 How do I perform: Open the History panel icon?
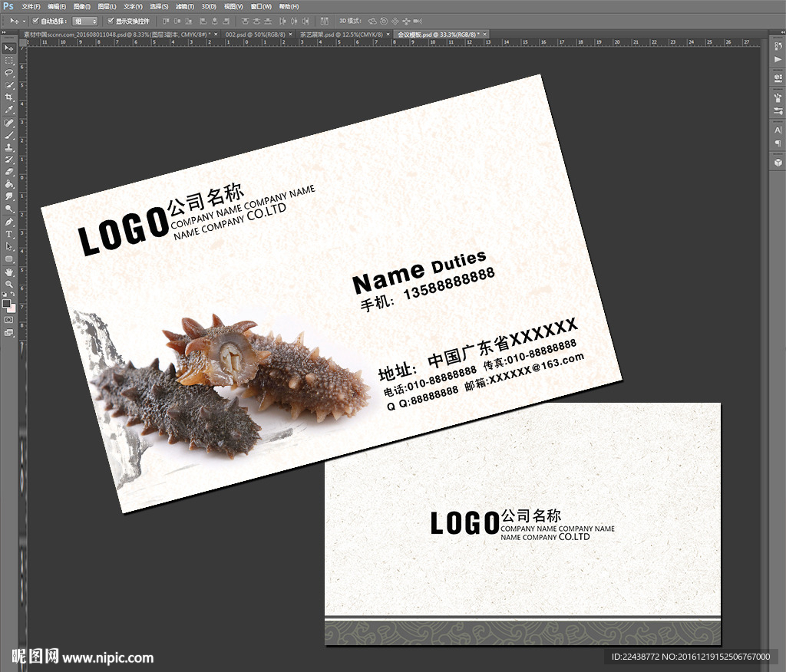pos(778,47)
